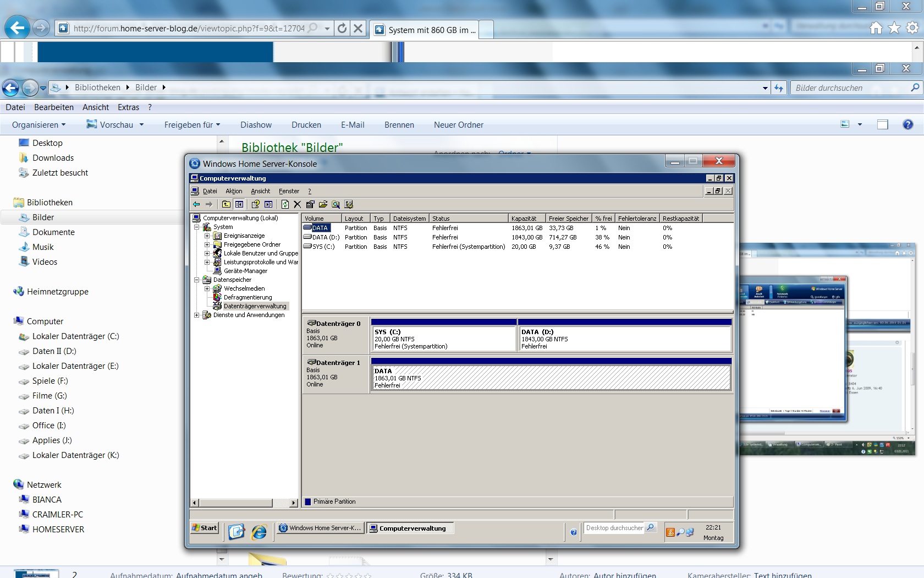Click the last settings toolbar icon in Computerverwaltung
924x578 pixels.
(x=349, y=204)
